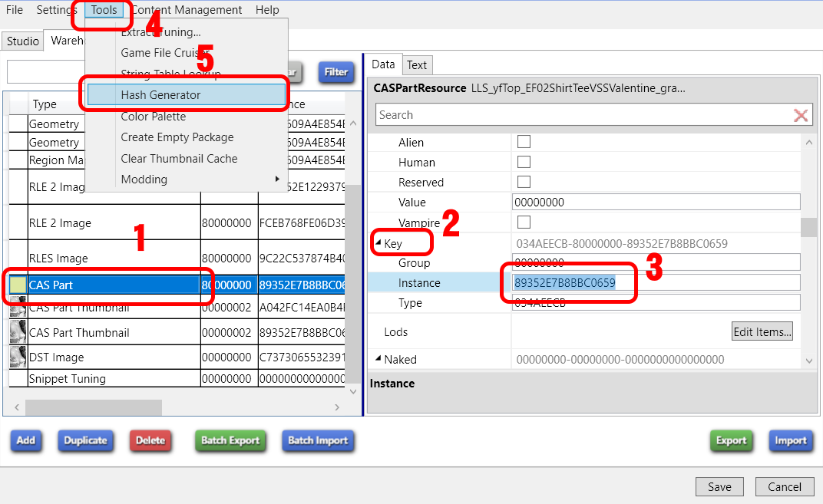Toggle the Reserved checkbox
This screenshot has height=504, width=823.
click(x=524, y=182)
